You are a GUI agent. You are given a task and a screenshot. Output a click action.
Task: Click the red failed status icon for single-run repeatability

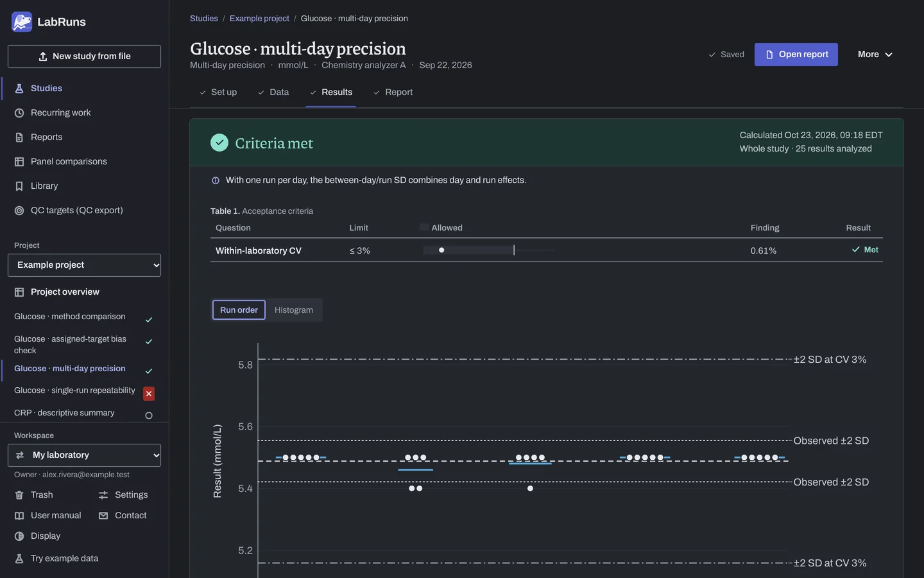point(149,394)
